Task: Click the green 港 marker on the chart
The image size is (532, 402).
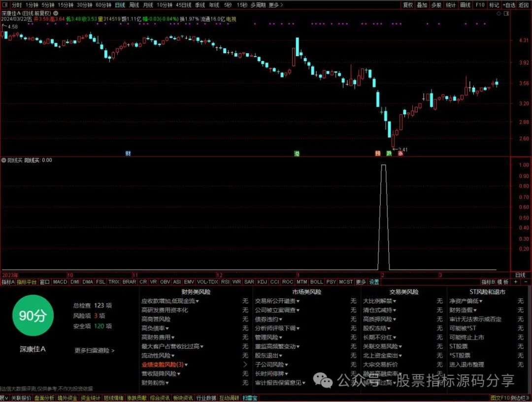Action: 297,153
